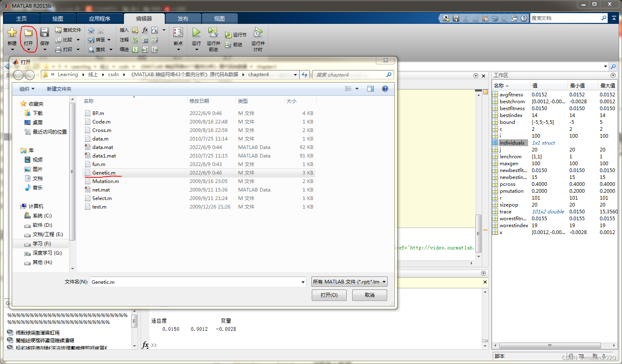This screenshot has width=622, height=364.
Task: Run the script with the green 运行 arrow
Action: click(196, 32)
